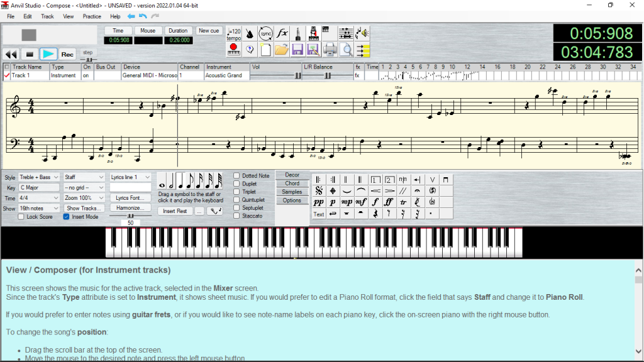Enable the Dotted Note checkbox
The image size is (644, 362).
click(236, 175)
